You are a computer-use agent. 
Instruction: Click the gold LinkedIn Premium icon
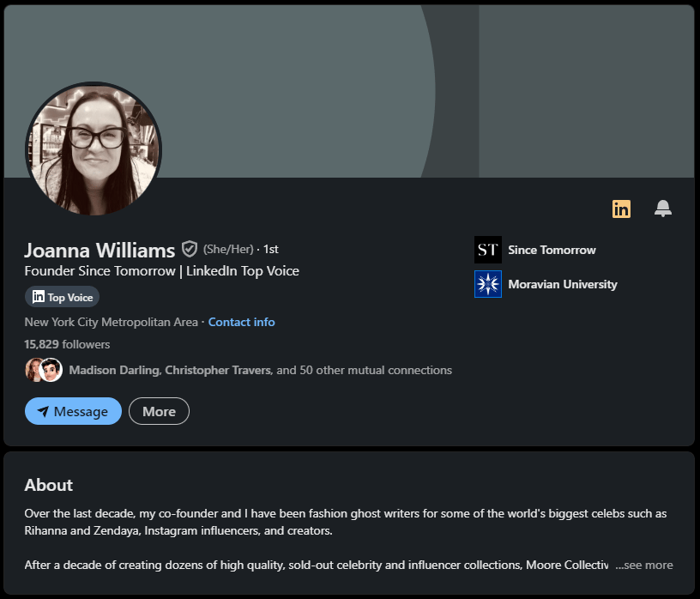point(621,209)
